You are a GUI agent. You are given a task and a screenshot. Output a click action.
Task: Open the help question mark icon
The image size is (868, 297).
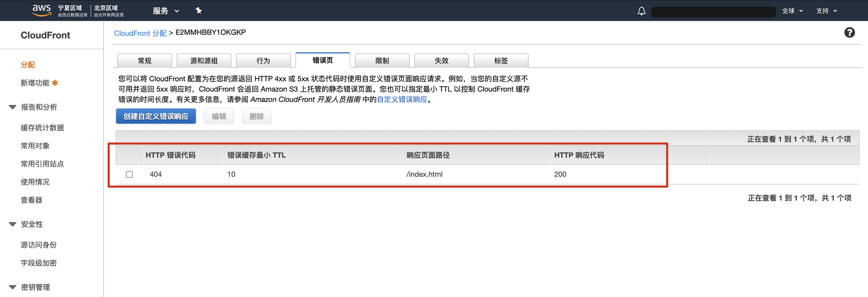tap(849, 33)
